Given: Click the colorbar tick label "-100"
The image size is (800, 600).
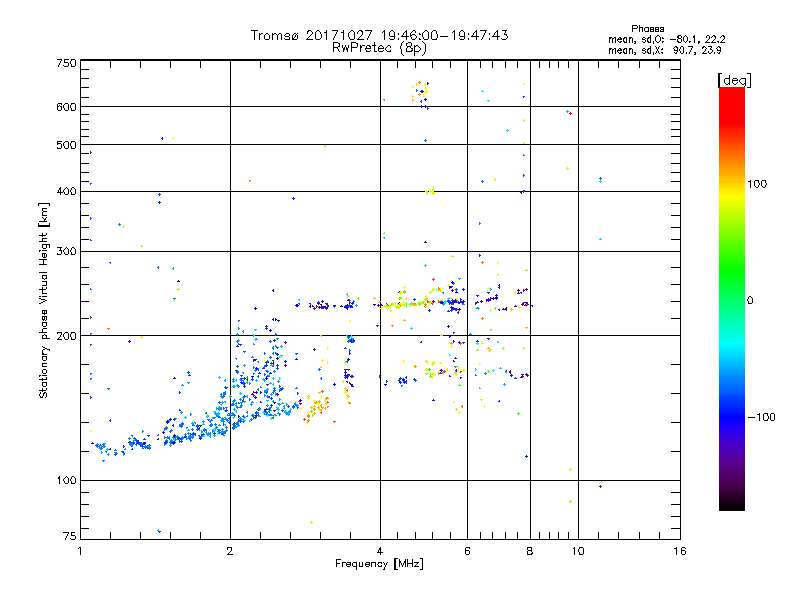Looking at the screenshot, I should 761,417.
